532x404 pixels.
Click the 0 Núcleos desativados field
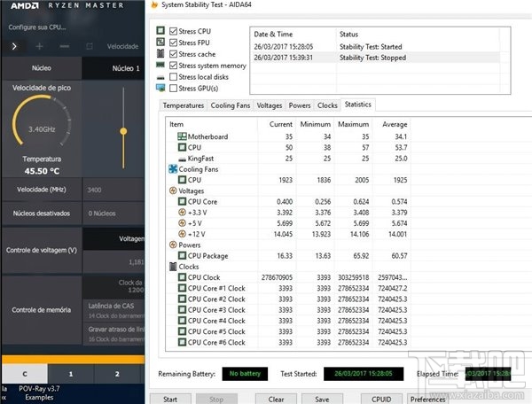[x=113, y=214]
